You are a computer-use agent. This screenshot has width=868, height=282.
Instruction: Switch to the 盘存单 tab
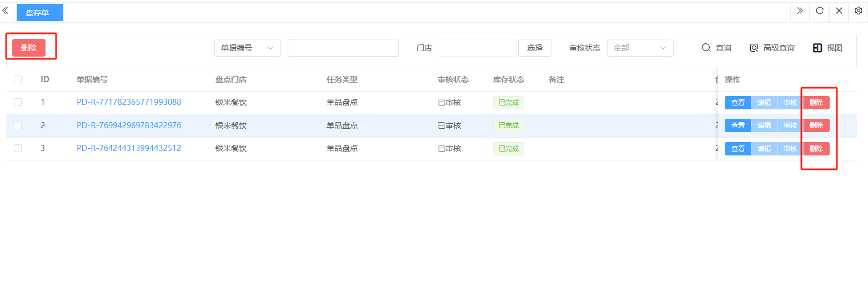click(39, 12)
